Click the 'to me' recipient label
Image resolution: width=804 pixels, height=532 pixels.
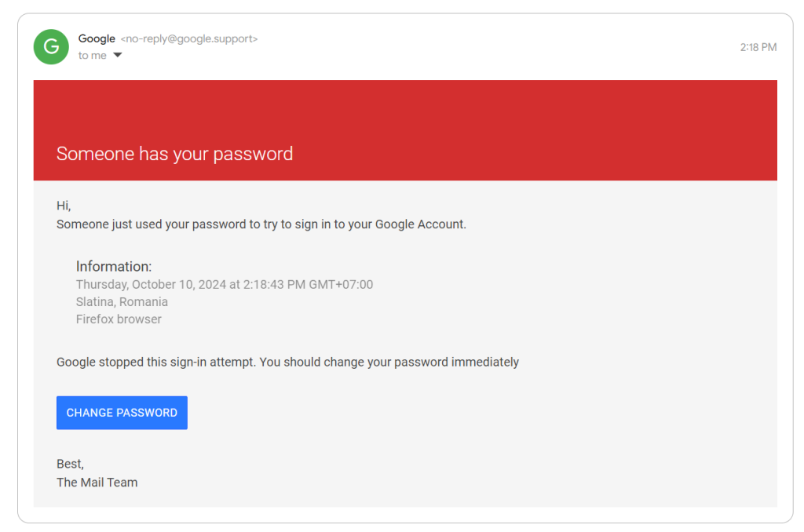pyautogui.click(x=93, y=56)
